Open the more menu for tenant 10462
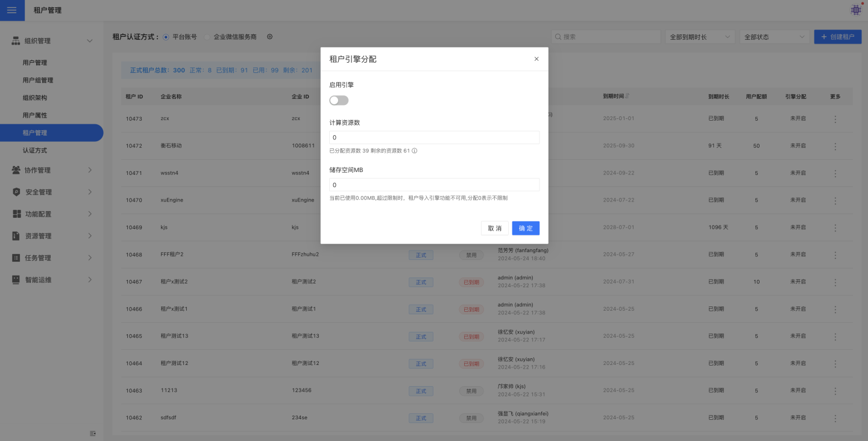Screen dimensions: 868x441 [835, 417]
